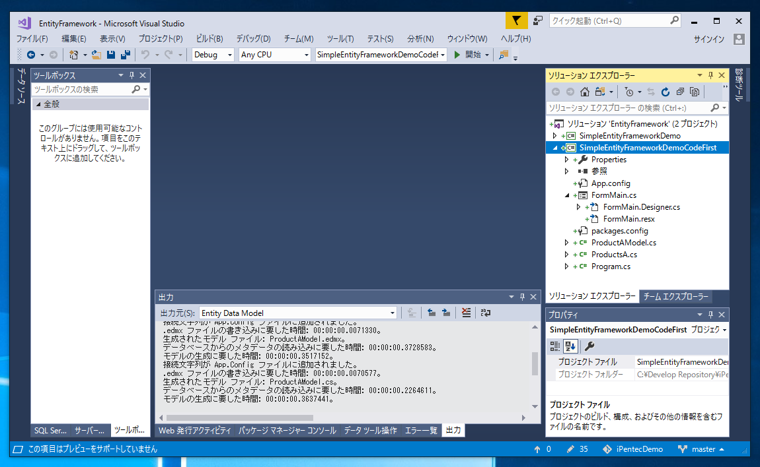Collapse the 全般 toolbox group
The height and width of the screenshot is (467, 760).
pyautogui.click(x=38, y=104)
